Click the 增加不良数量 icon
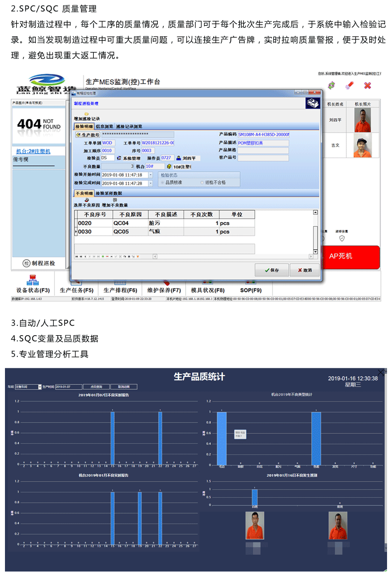 coord(115,200)
